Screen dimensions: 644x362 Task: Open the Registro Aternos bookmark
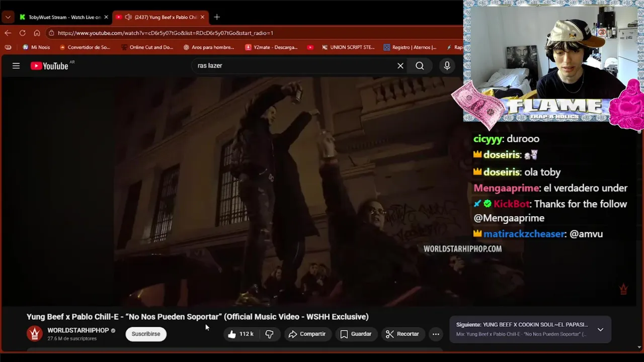(410, 47)
